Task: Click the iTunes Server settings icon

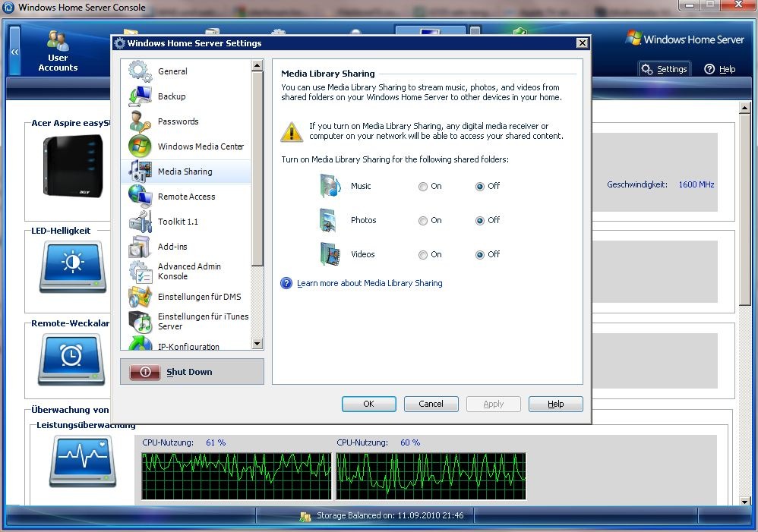Action: [x=141, y=322]
